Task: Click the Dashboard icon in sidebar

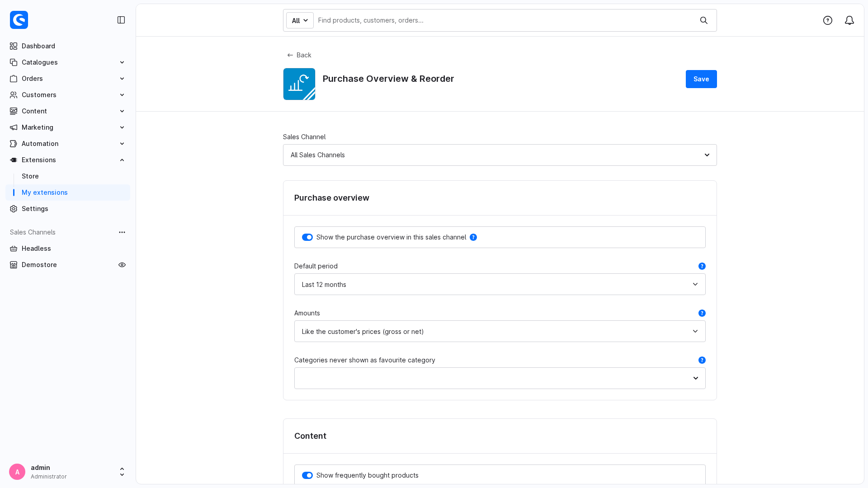Action: coord(14,46)
